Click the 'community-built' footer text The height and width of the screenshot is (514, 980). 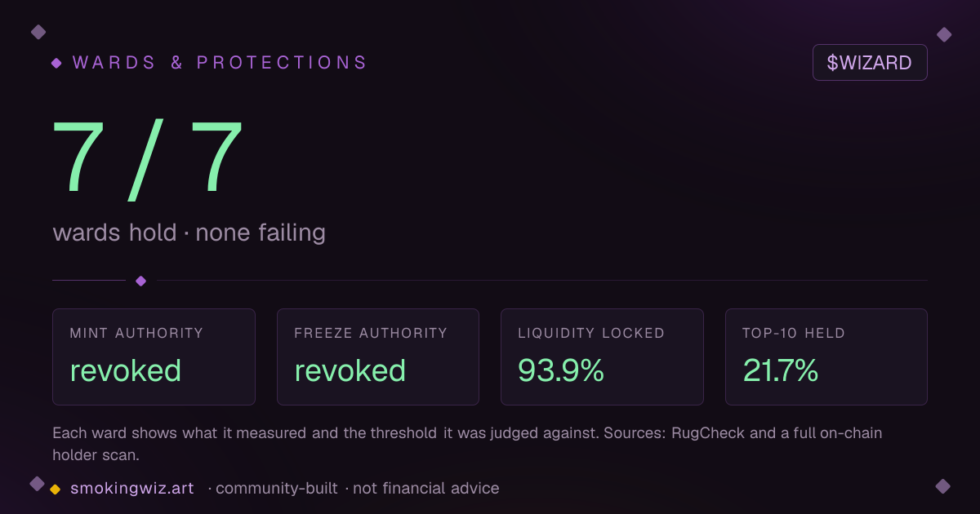276,488
